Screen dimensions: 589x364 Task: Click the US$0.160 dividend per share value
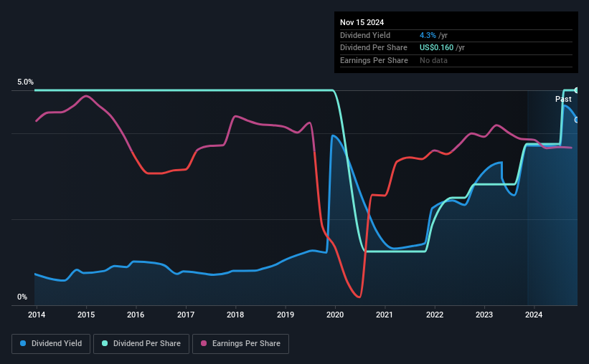[436, 48]
